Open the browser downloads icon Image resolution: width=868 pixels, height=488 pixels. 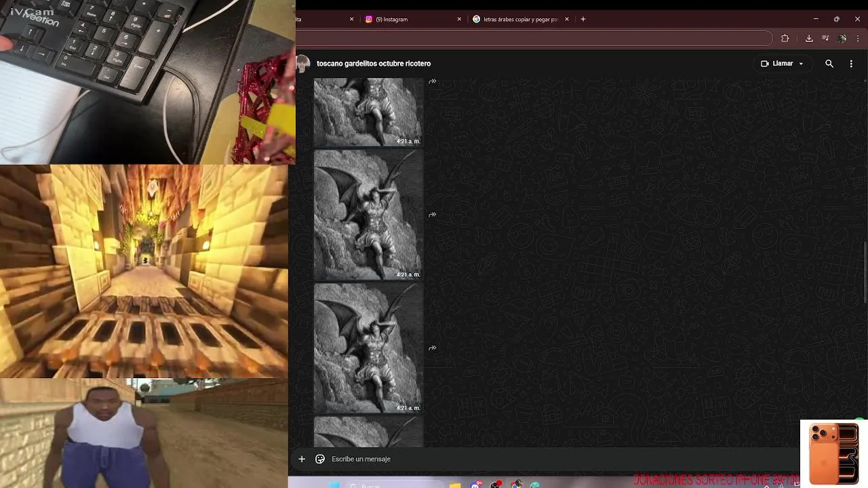click(x=809, y=39)
